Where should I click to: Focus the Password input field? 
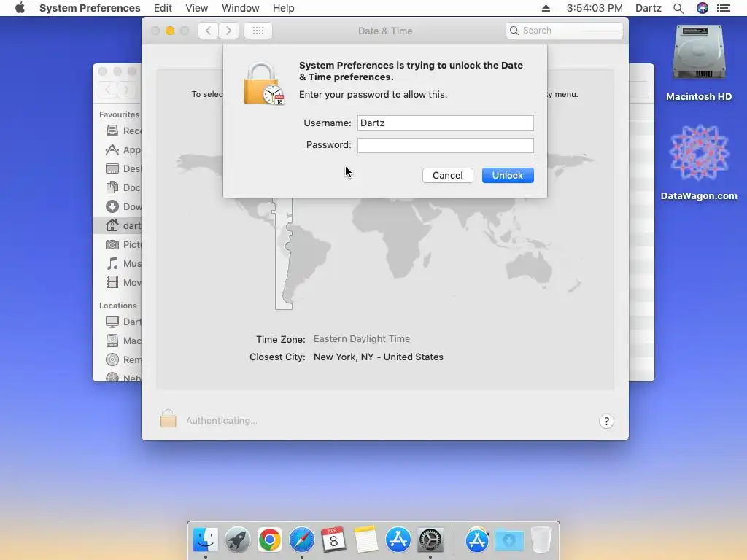point(446,145)
